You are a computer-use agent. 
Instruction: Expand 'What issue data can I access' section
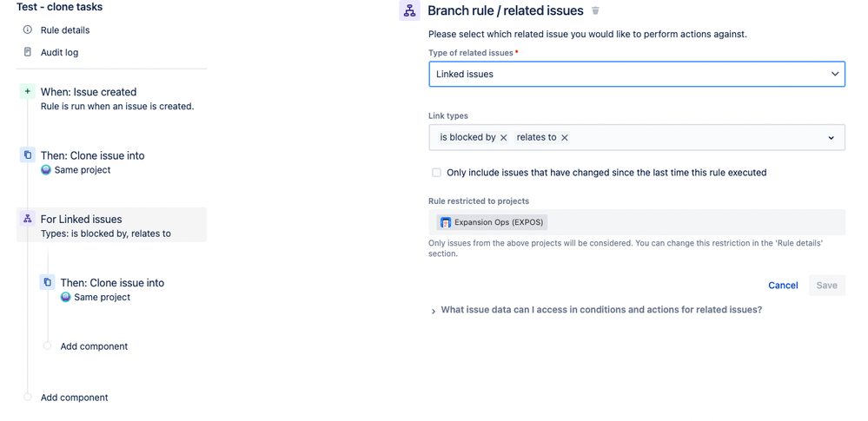point(596,311)
